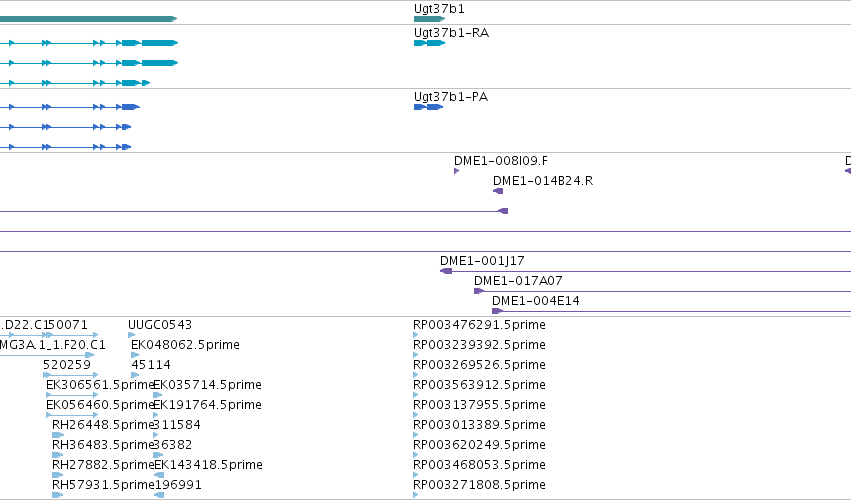Viewport: 851px width, 500px height.
Task: Select the RP003271808.5prime EST entry
Action: pos(479,484)
